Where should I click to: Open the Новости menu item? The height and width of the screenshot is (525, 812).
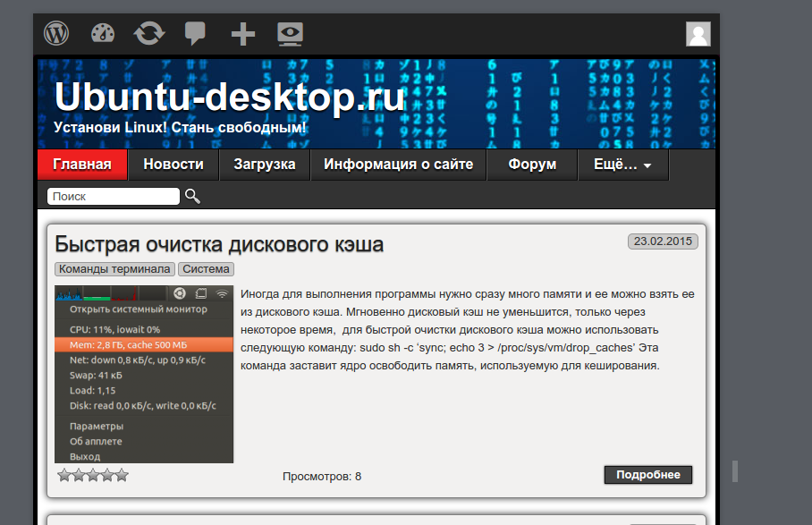pyautogui.click(x=173, y=165)
